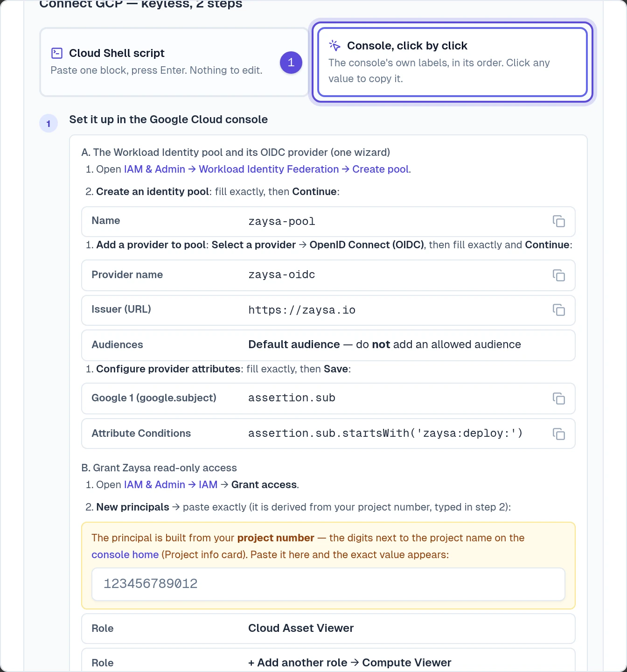Copy the zaysa-pool name value
Image resolution: width=627 pixels, height=672 pixels.
[558, 221]
